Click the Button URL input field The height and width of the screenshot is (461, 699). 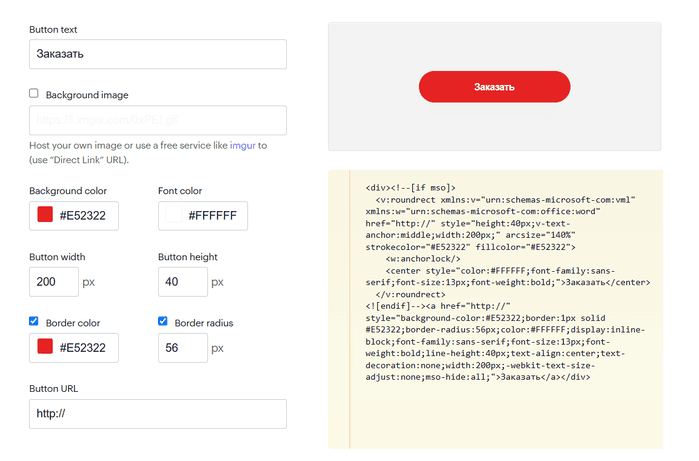pyautogui.click(x=158, y=414)
